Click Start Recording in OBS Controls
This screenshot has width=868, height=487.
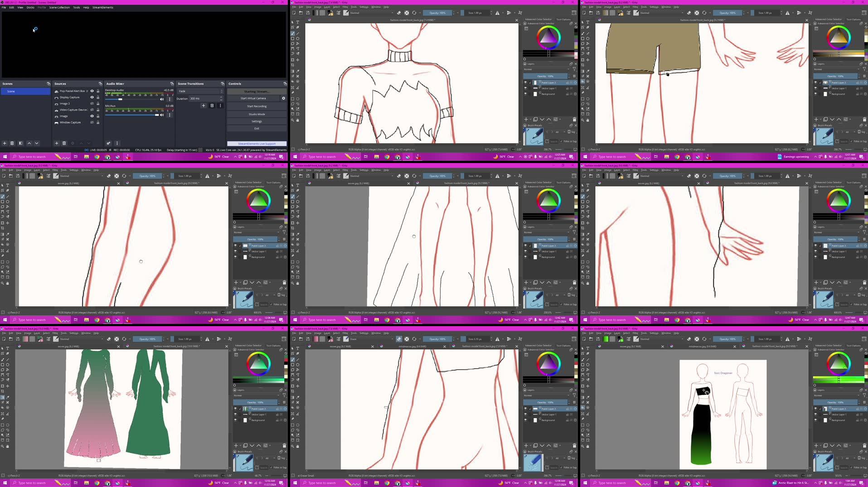click(x=257, y=106)
